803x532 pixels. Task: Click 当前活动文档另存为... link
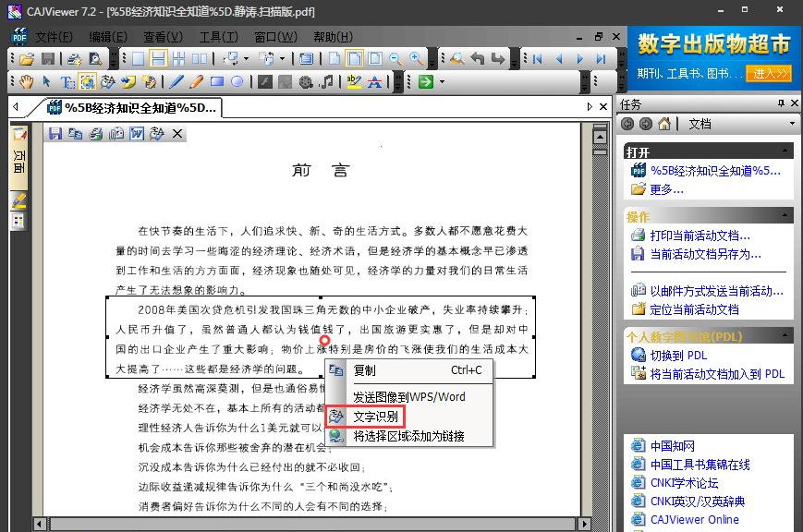[705, 254]
